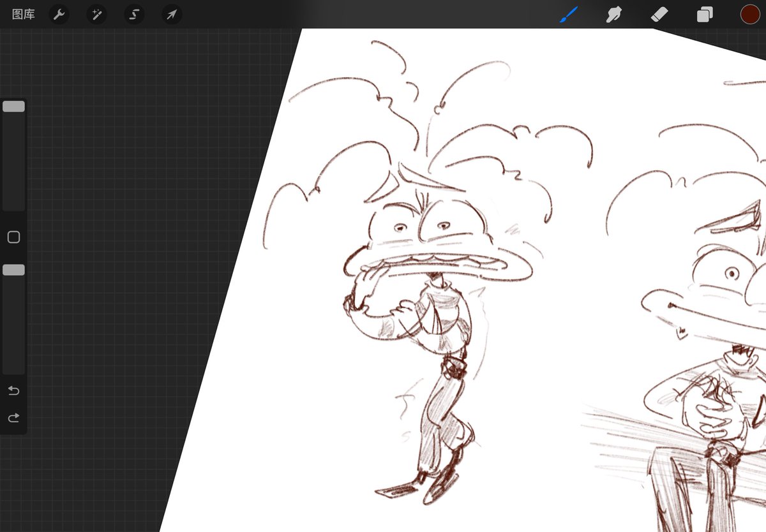The width and height of the screenshot is (766, 532).
Task: Undo the last stroke
Action: (13, 390)
